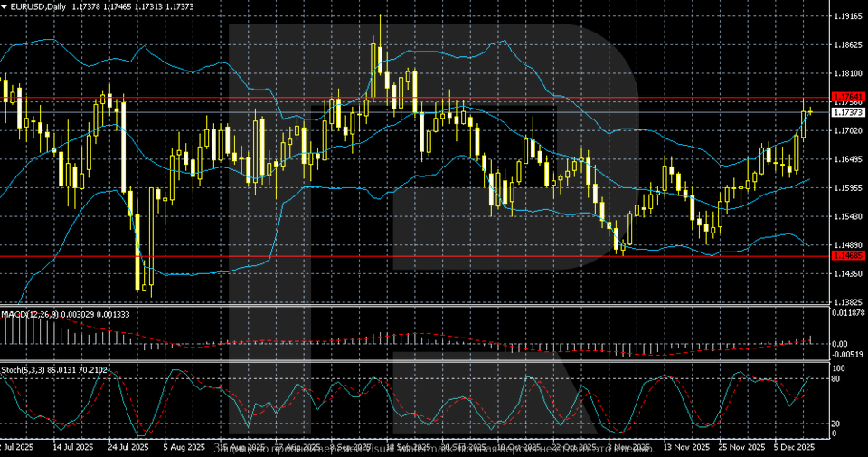The height and width of the screenshot is (457, 868).
Task: Click the current price label 1.17373
Action: tap(847, 112)
